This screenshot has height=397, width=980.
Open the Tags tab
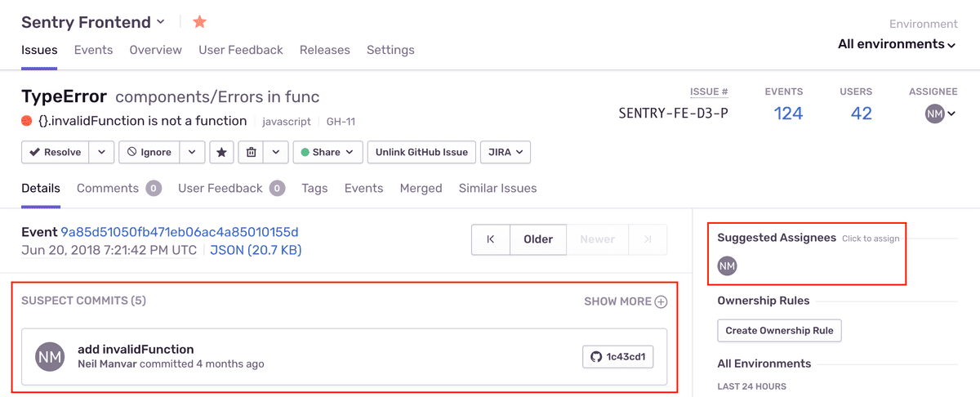coord(314,188)
